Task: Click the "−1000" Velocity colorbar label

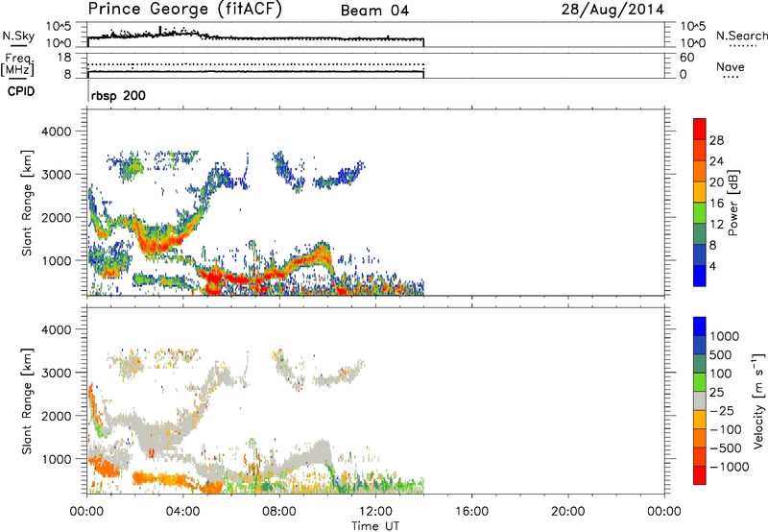Action: tap(730, 467)
